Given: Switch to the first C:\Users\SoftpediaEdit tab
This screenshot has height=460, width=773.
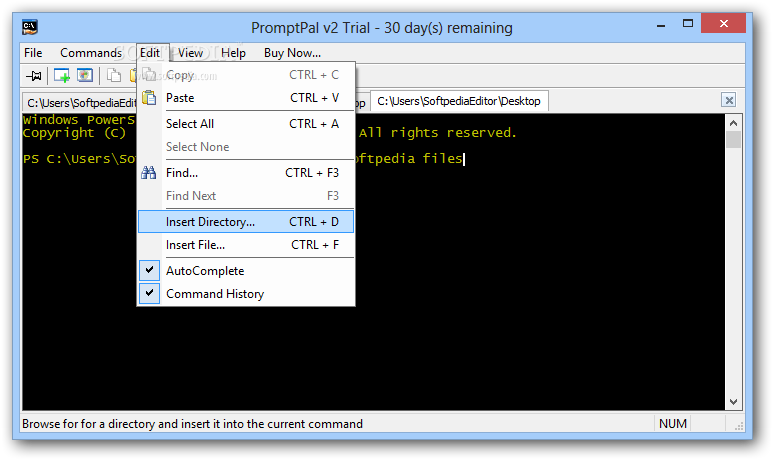Looking at the screenshot, I should [80, 103].
